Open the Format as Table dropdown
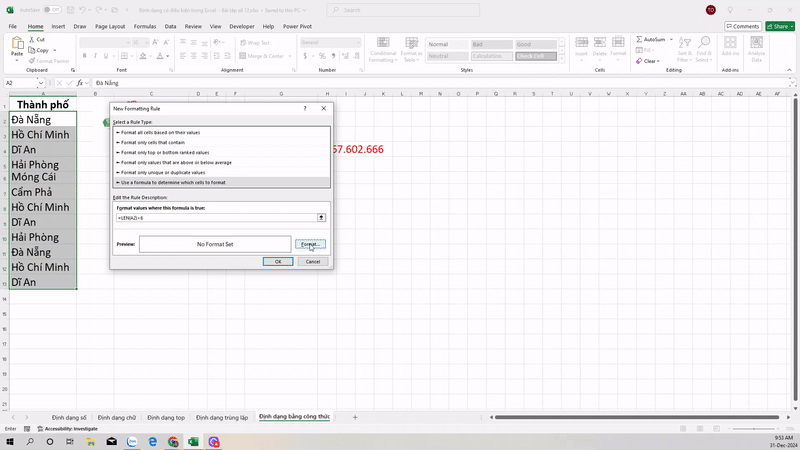The width and height of the screenshot is (800, 450). (411, 49)
